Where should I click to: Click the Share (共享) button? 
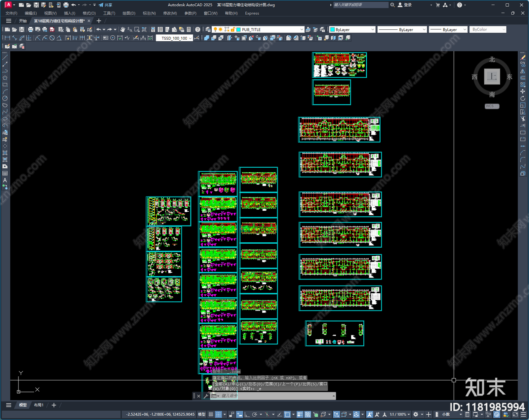[105, 5]
